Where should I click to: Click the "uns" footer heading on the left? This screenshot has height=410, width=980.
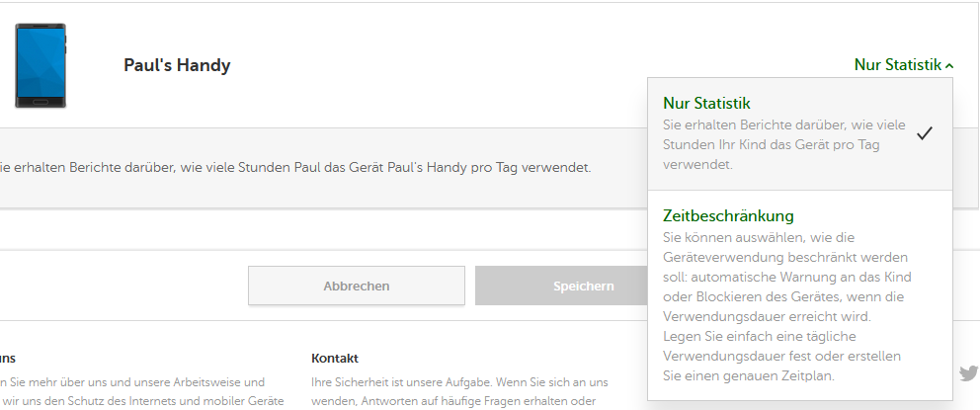[x=8, y=358]
